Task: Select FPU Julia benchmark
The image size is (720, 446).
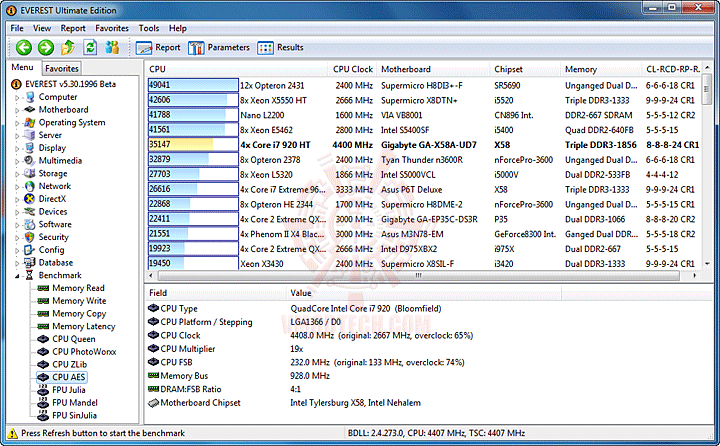Action: [x=68, y=390]
